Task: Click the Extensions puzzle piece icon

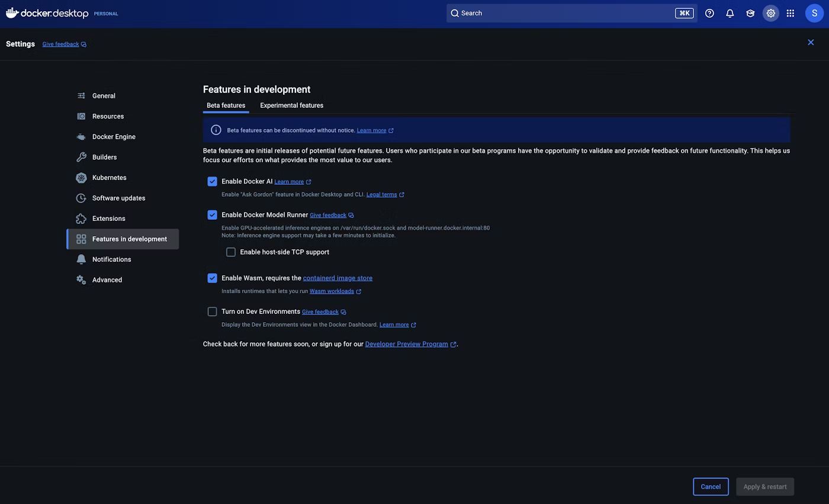Action: [x=81, y=219]
